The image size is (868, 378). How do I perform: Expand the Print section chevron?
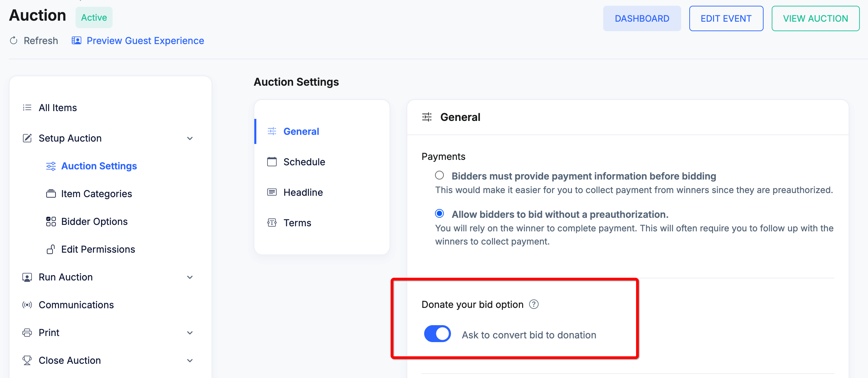point(190,333)
